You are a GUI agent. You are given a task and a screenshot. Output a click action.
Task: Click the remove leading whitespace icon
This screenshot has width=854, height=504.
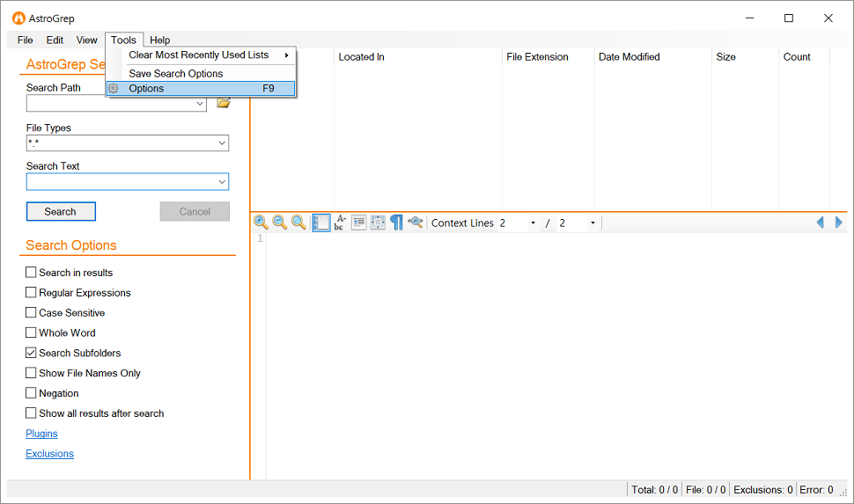coord(358,223)
